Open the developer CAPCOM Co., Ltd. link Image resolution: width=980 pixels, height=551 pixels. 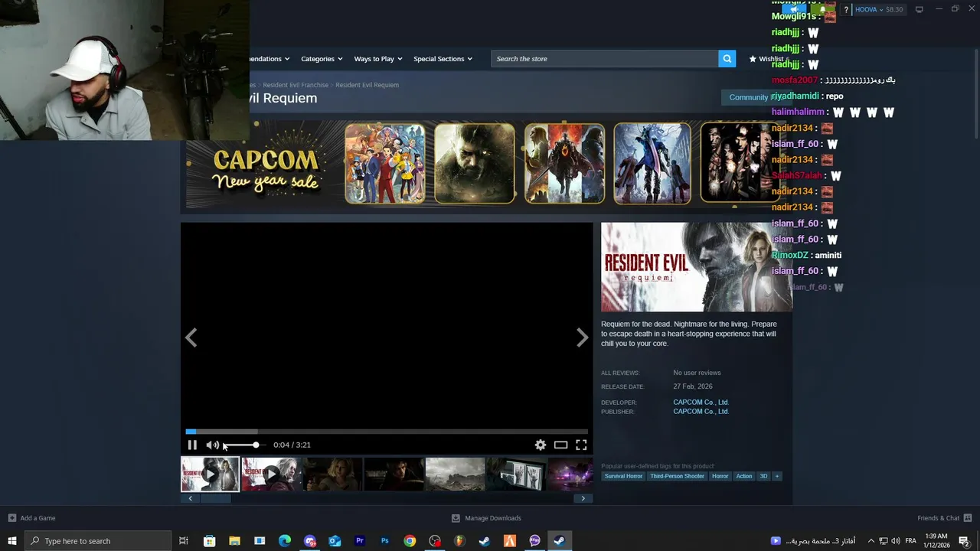coord(701,402)
